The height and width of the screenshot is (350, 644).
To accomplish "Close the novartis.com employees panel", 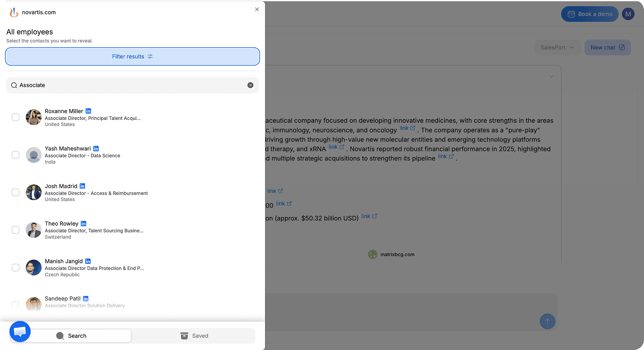I will click(257, 9).
